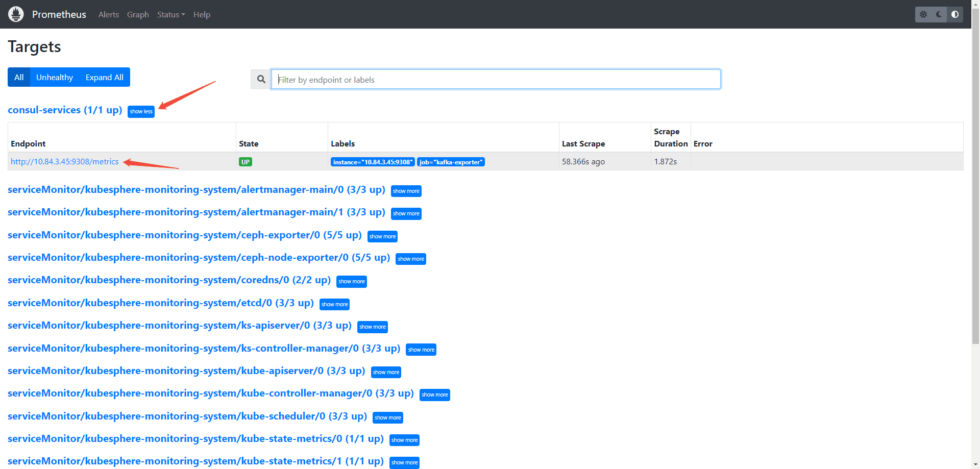Click the job="kafka-exporter" label badge
980x469 pixels.
click(451, 162)
